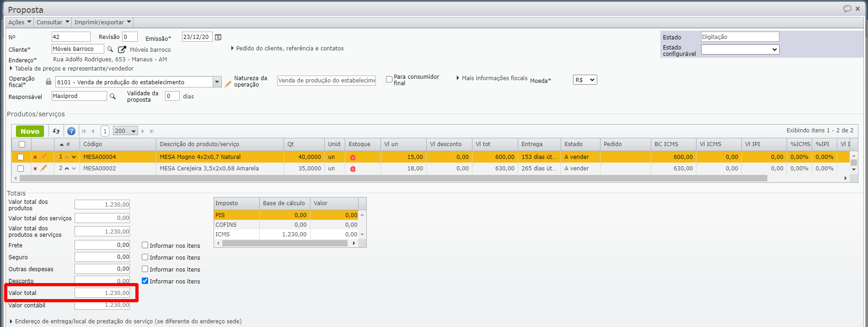The height and width of the screenshot is (327, 868).
Task: Click the lock icon beside Operação fiscal
Action: point(48,82)
